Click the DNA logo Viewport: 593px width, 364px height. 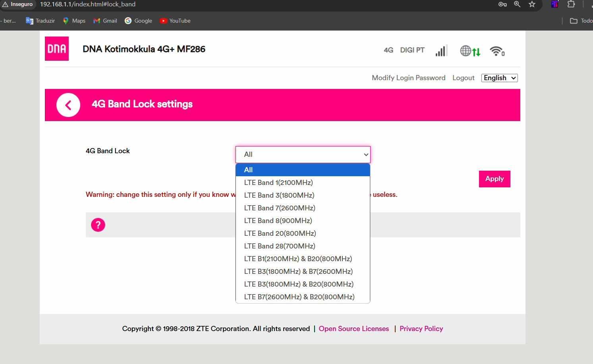coord(57,48)
